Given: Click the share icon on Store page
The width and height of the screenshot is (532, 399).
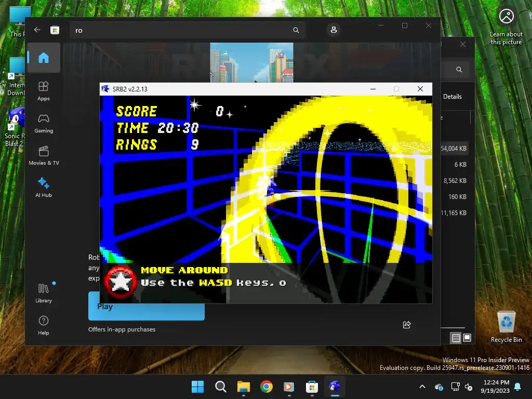Looking at the screenshot, I should (x=406, y=325).
